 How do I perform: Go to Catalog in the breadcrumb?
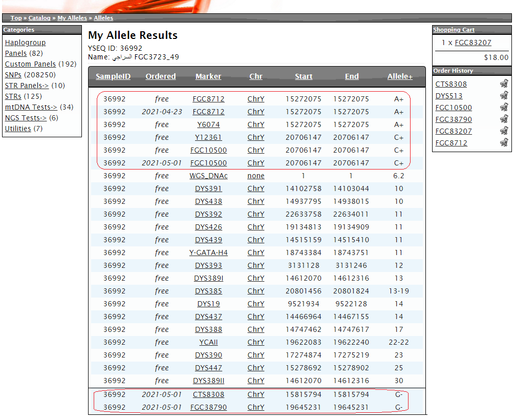point(39,18)
